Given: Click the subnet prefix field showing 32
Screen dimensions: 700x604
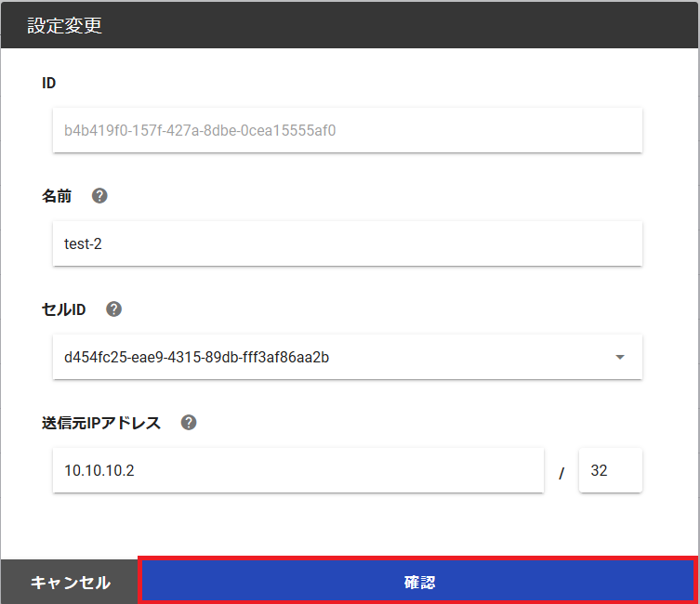Looking at the screenshot, I should point(611,470).
